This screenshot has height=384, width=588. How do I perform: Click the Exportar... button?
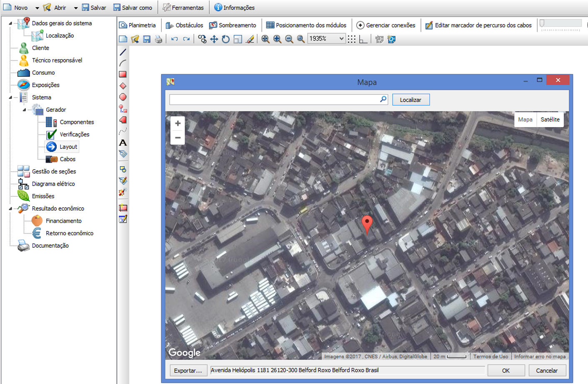[188, 370]
